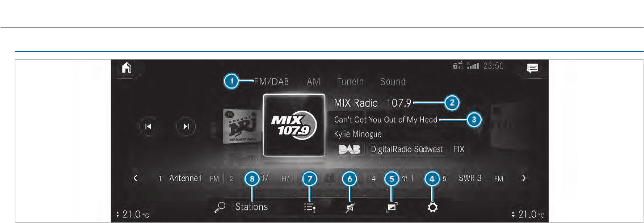Show previous presets with left chevron
Viewport: 644px width, 223px height.
click(136, 179)
